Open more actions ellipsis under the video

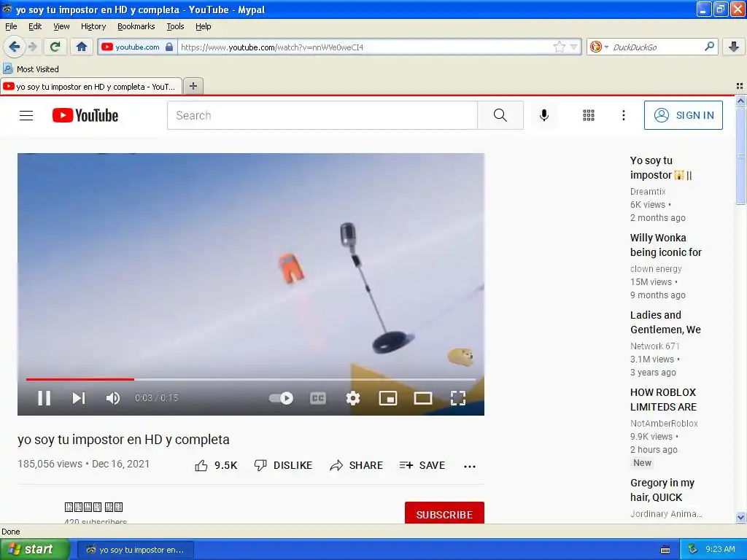click(470, 466)
